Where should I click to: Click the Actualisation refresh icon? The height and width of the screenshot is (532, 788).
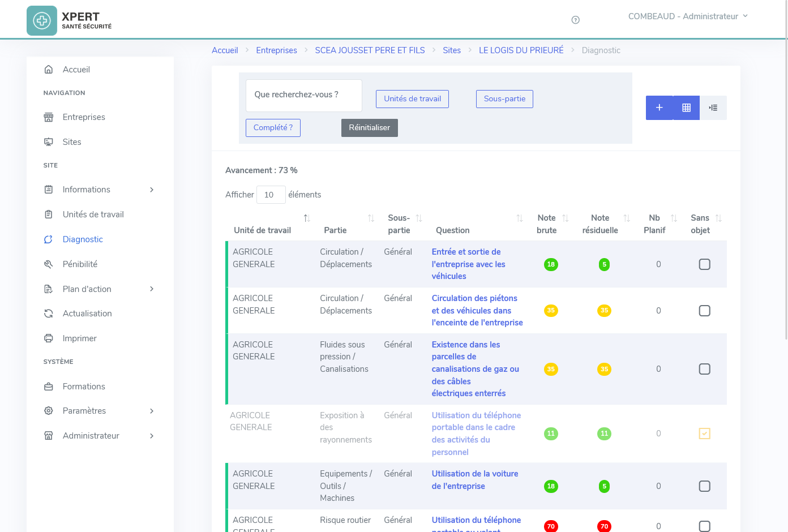49,313
